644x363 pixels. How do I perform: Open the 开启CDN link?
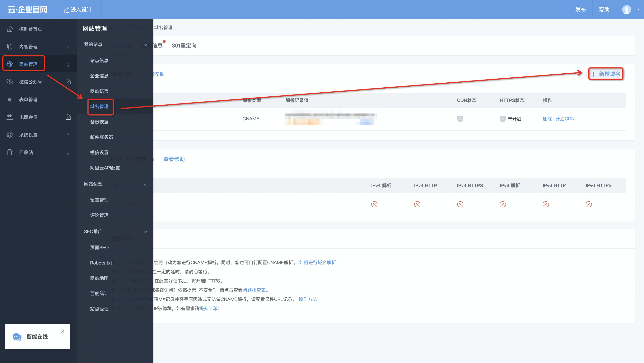coord(565,119)
